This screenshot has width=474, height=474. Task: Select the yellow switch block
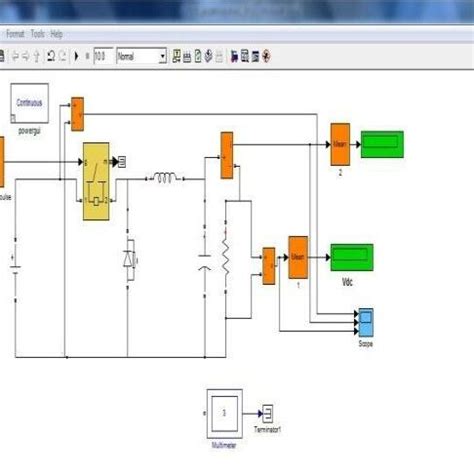[96, 181]
